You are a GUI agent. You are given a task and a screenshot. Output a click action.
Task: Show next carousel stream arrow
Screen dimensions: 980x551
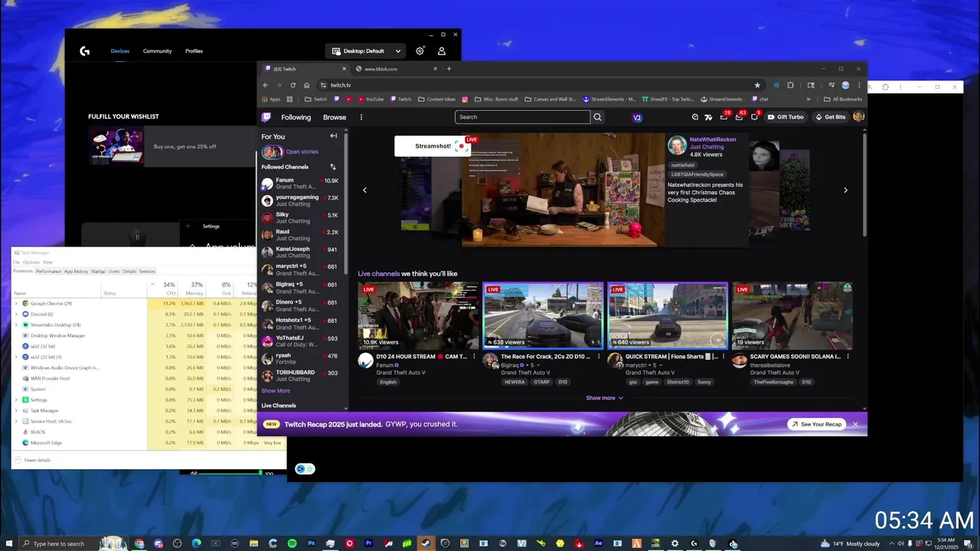845,190
